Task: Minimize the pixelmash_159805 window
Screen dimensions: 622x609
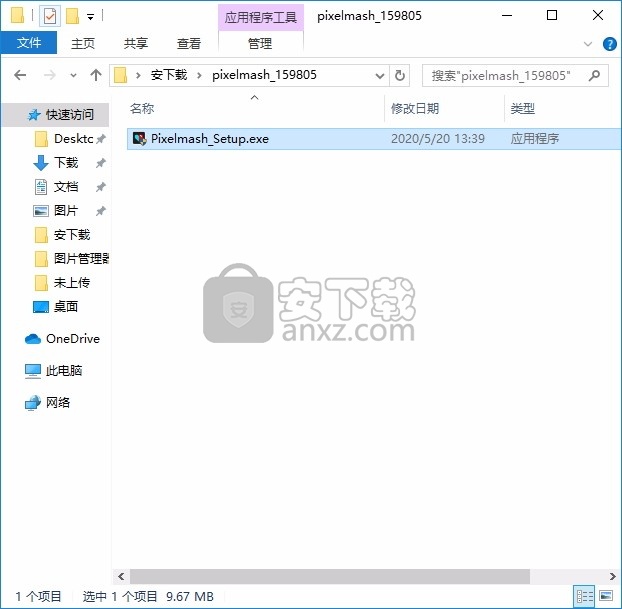Action: 507,16
